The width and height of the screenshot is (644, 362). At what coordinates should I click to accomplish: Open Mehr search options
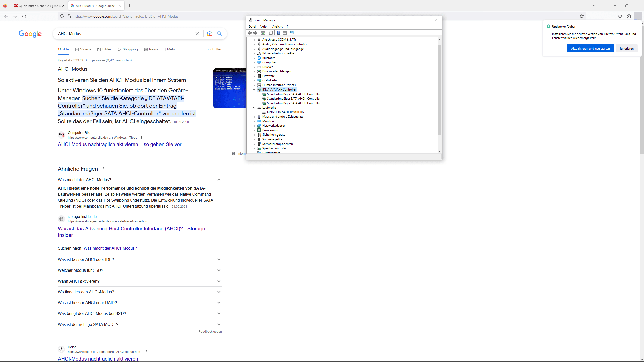click(170, 49)
